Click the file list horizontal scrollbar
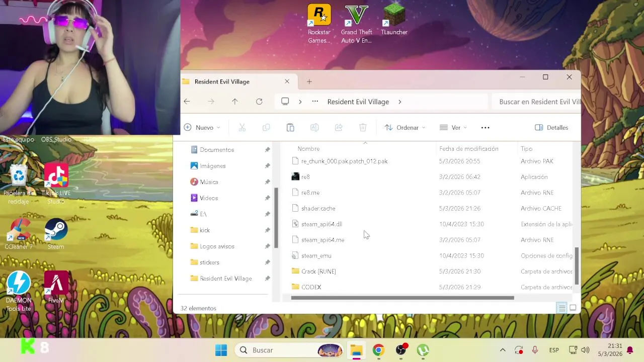 pyautogui.click(x=403, y=298)
